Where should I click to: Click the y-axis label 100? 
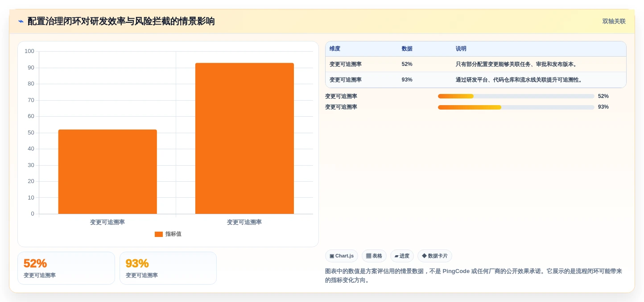coord(29,51)
